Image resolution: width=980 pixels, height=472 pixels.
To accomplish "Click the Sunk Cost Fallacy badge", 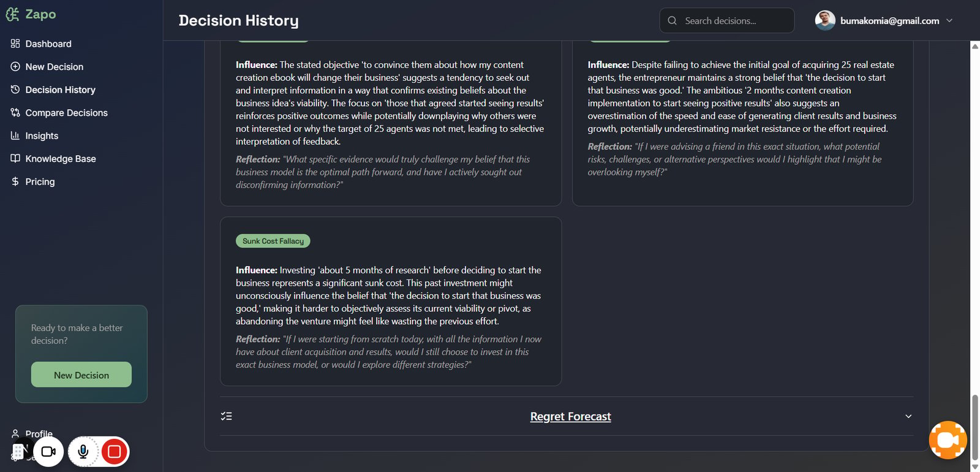I will tap(273, 241).
